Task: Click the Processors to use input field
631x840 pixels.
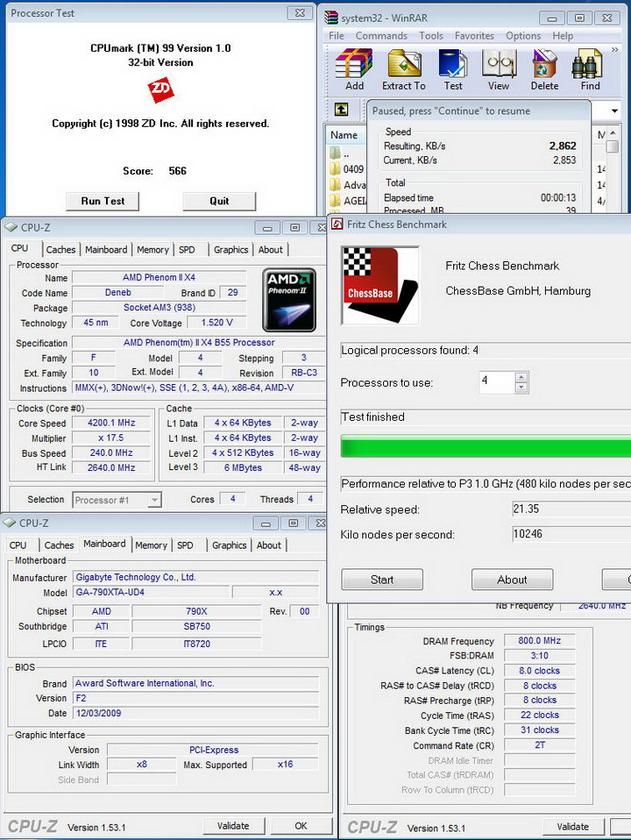Action: click(497, 382)
